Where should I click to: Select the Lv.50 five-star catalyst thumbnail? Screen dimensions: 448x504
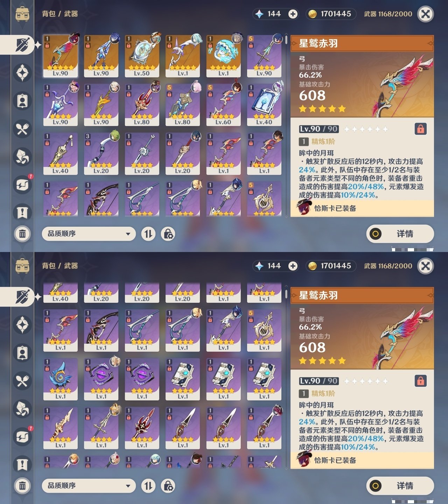pos(142,56)
